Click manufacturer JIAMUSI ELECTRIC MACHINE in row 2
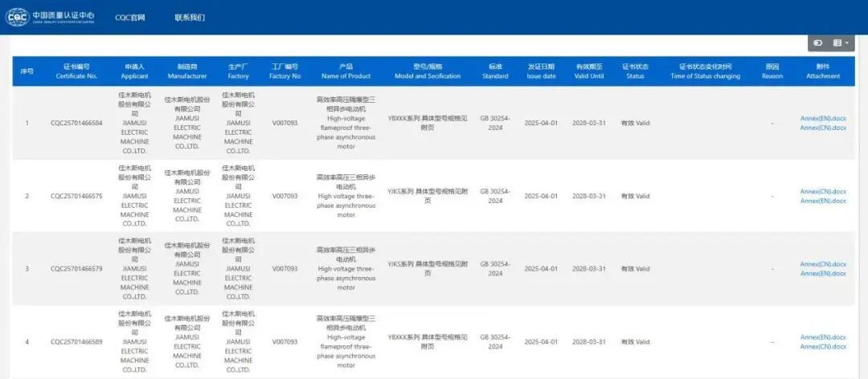The width and height of the screenshot is (868, 379). [187, 196]
